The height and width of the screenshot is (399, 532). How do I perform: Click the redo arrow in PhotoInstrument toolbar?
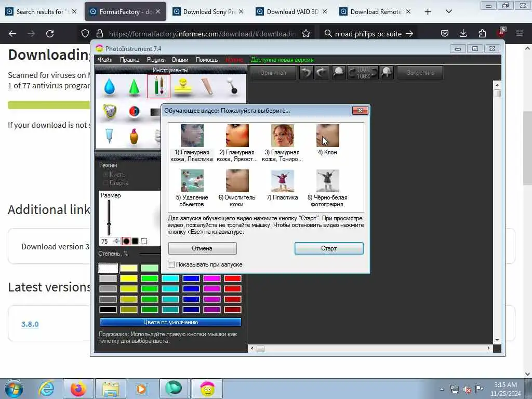tap(322, 73)
